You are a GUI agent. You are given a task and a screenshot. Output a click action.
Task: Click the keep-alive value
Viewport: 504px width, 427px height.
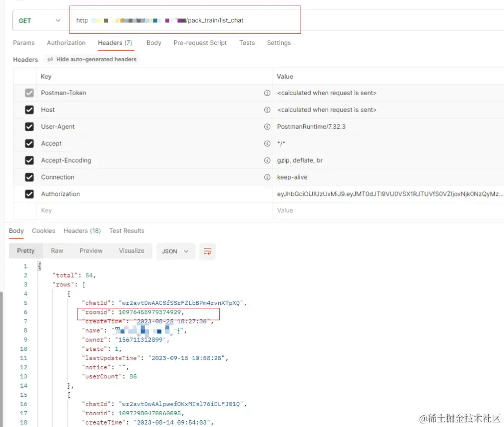coord(292,177)
